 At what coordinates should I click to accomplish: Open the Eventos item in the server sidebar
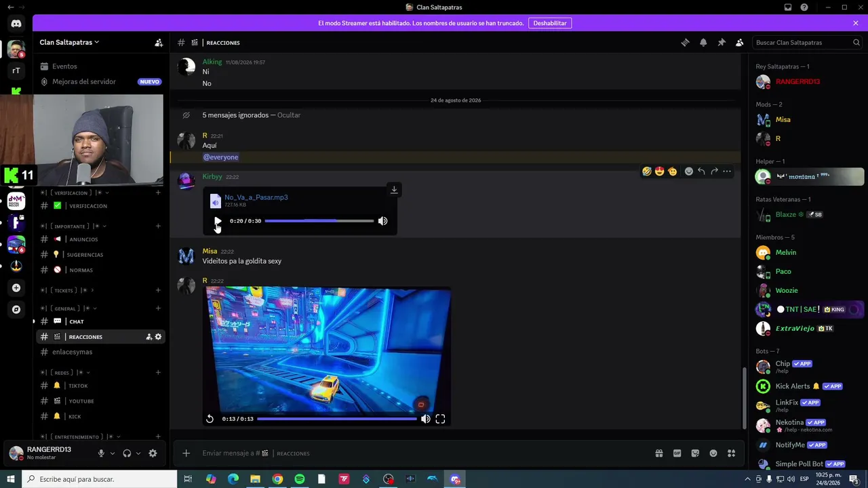[100, 66]
